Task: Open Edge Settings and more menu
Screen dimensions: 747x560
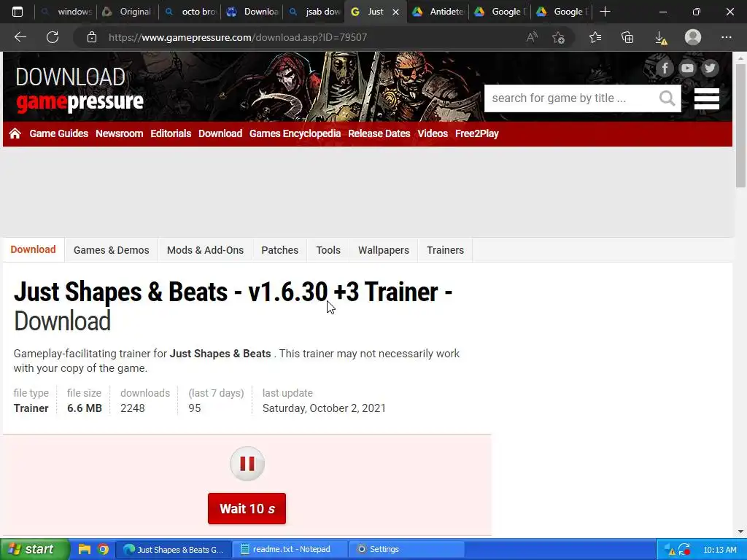Action: [726, 37]
